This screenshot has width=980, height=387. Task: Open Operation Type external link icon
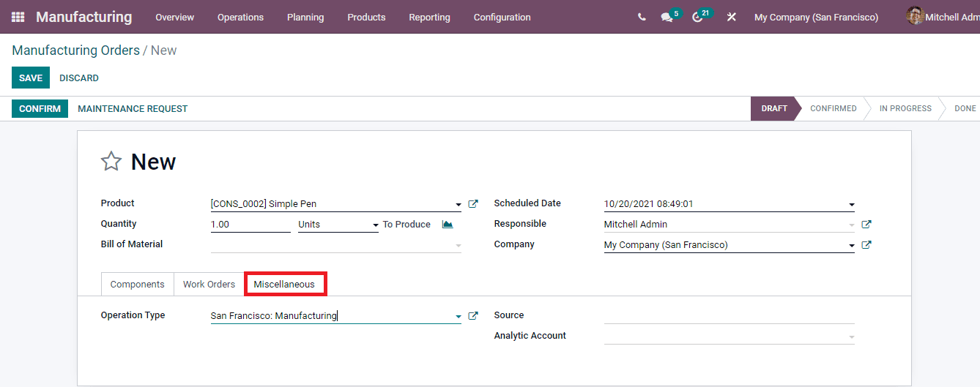click(473, 316)
